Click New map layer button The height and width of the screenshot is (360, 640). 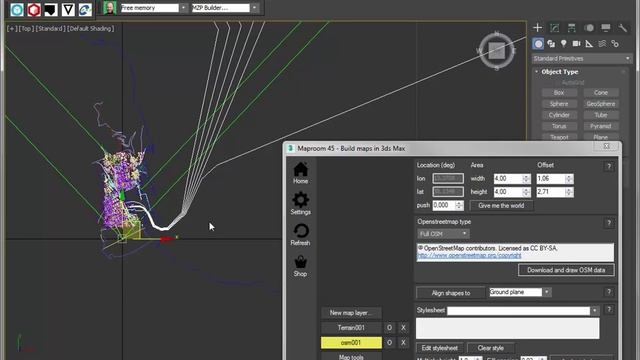click(x=351, y=313)
